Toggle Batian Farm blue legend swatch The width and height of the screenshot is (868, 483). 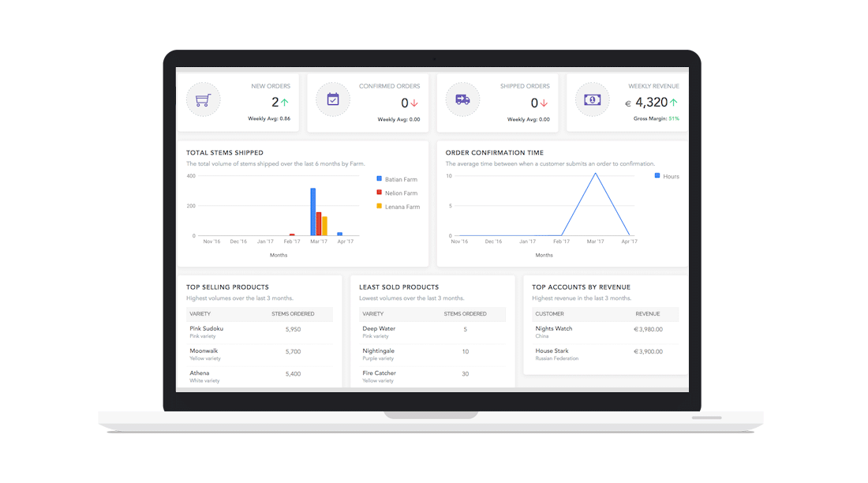pos(380,179)
